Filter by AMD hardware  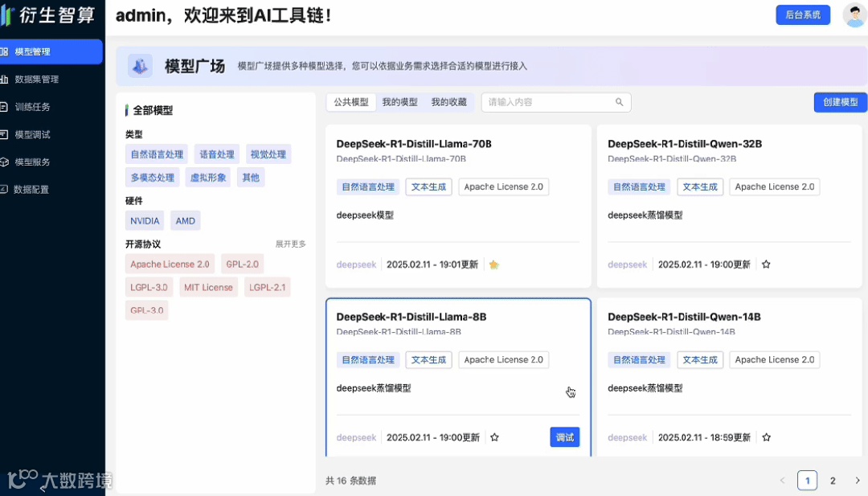(x=186, y=221)
